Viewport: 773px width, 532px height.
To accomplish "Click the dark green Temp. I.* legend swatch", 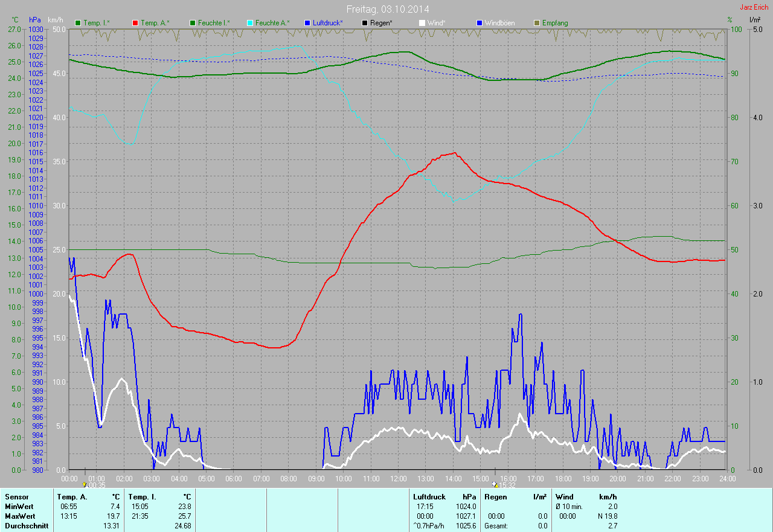I will [x=78, y=23].
